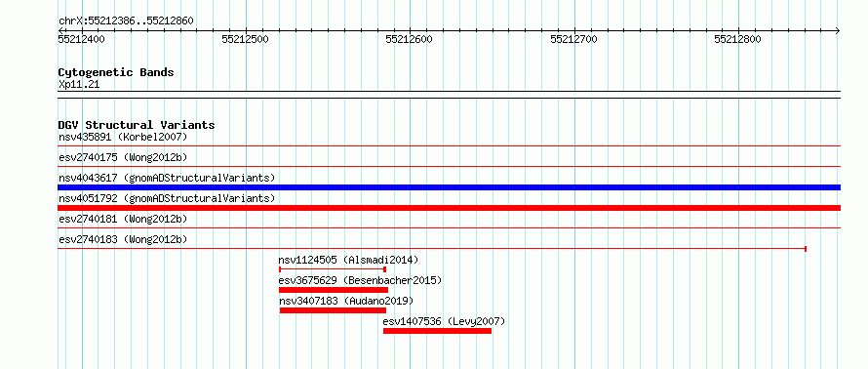Image resolution: width=868 pixels, height=369 pixels.
Task: Click ruler coordinate 55212800
Action: point(737,39)
